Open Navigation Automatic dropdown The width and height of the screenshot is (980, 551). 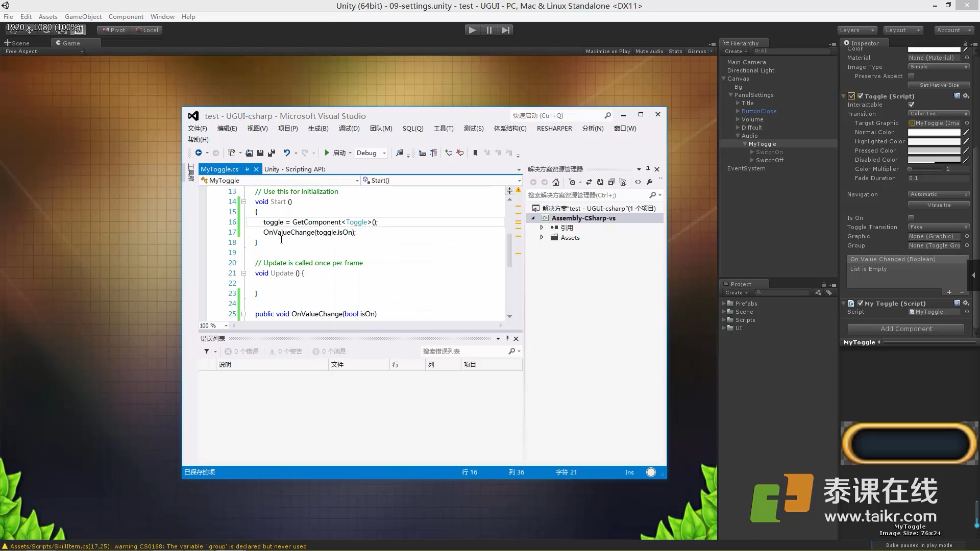coord(939,194)
